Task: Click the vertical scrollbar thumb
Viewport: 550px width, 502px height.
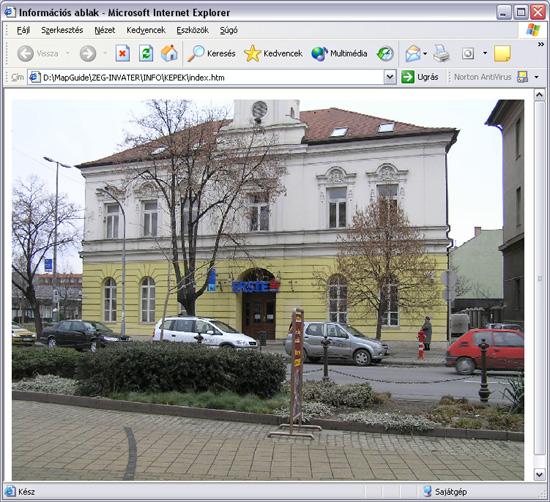Action: (539, 278)
